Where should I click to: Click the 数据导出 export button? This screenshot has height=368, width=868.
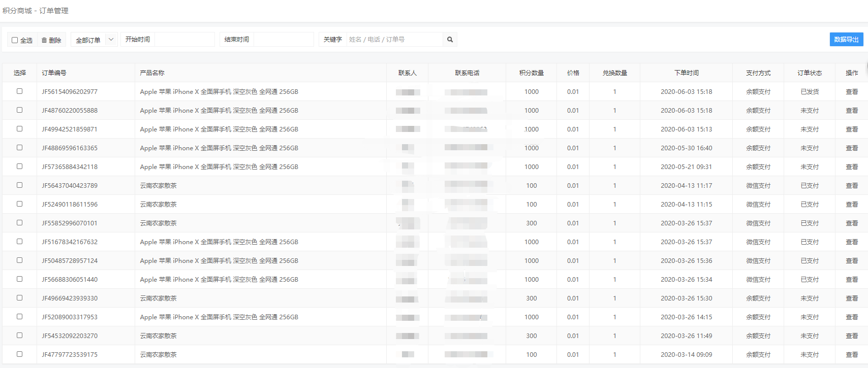tap(846, 40)
